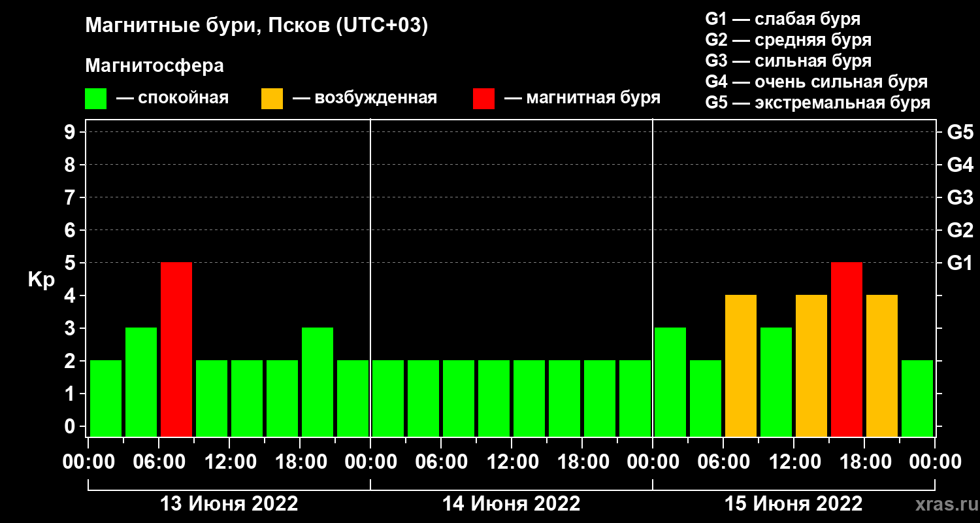Click the '12:00' time label under 13 June
The image size is (980, 523).
(x=229, y=462)
